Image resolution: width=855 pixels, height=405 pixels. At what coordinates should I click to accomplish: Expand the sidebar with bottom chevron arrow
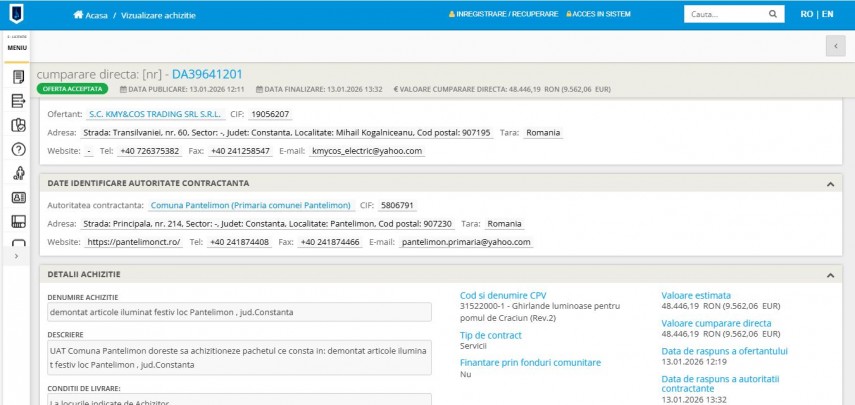tap(15, 257)
